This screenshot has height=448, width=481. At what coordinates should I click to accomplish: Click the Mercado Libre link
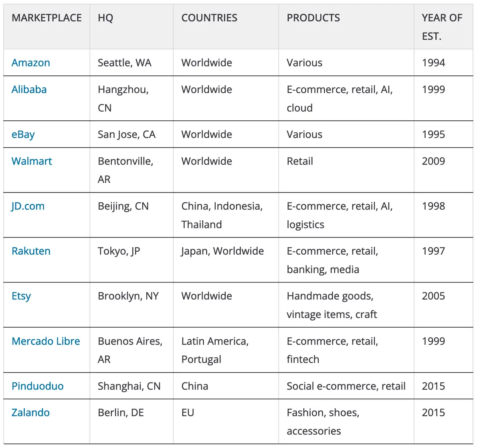[46, 341]
